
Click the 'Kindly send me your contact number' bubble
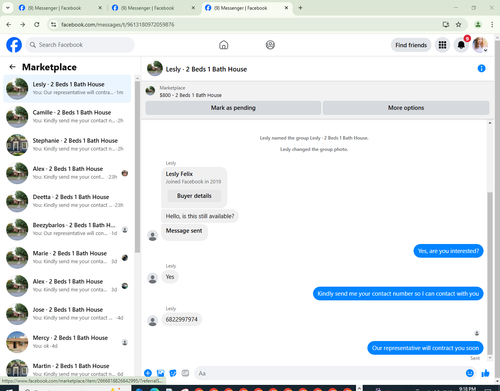tap(398, 294)
